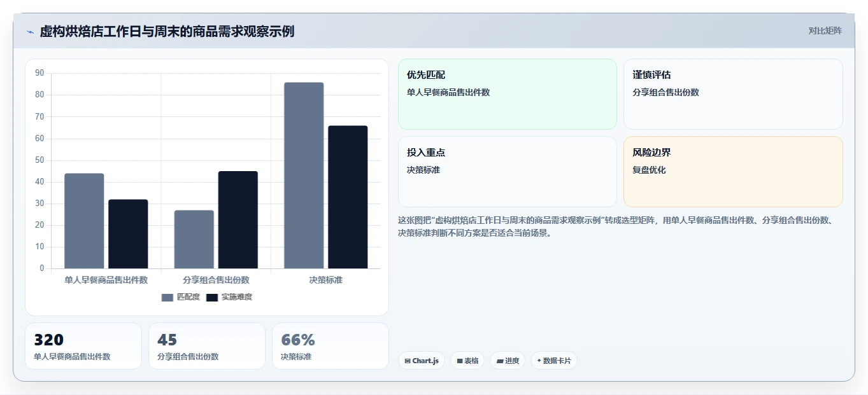
Task: Click the 320 单人早餐商品售出件数 stat card
Action: point(83,346)
